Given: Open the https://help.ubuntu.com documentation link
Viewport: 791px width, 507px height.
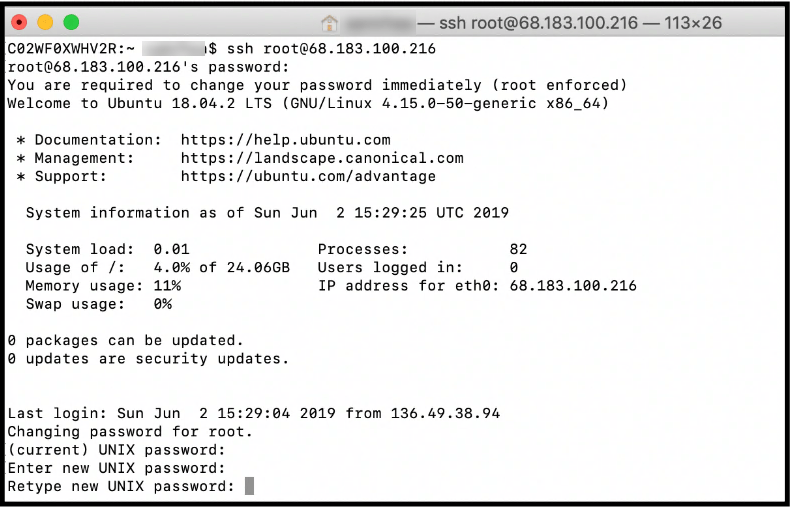Looking at the screenshot, I should click(285, 140).
